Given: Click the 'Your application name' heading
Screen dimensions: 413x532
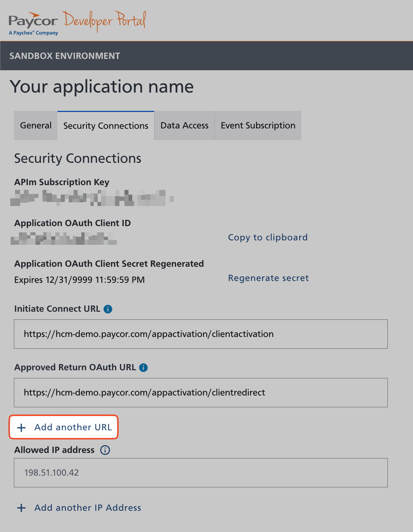Looking at the screenshot, I should point(102,87).
